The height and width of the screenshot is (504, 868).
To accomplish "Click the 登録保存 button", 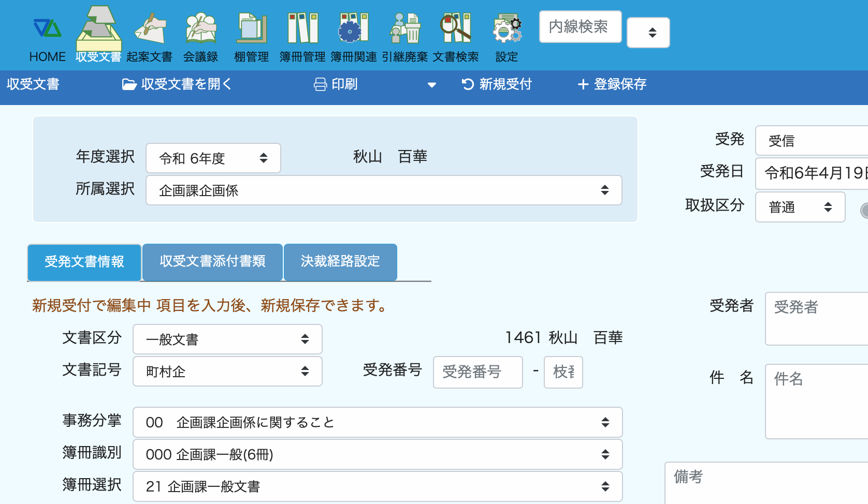I will click(x=612, y=84).
